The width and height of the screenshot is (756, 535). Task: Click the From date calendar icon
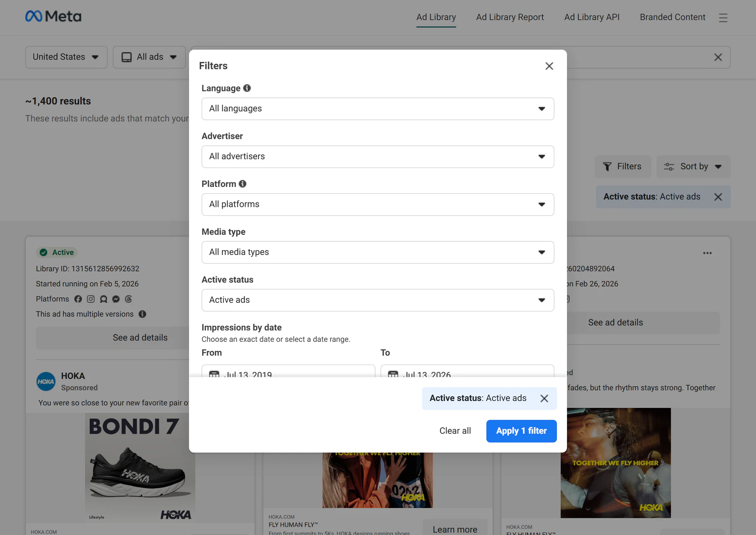tap(214, 374)
